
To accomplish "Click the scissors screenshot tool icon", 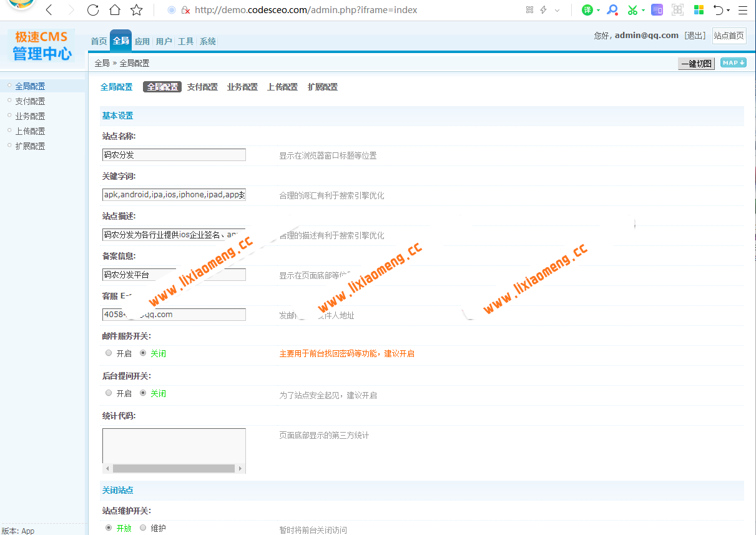I will pos(632,10).
